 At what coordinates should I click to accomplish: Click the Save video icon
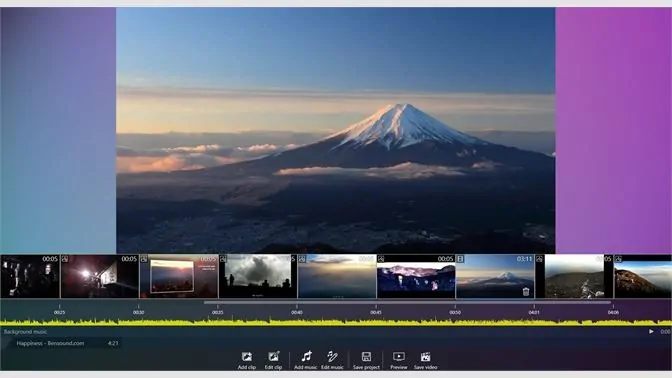425,360
